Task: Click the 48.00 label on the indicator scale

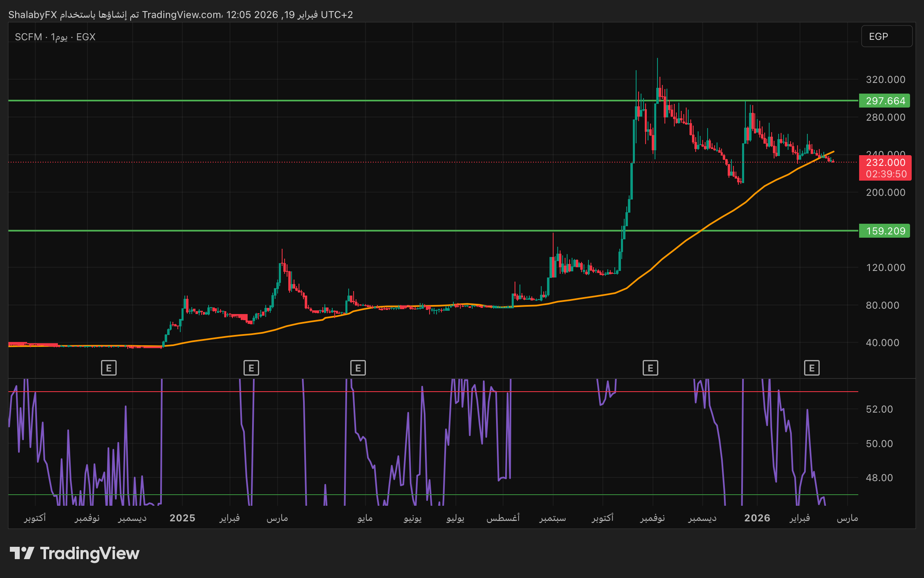Action: [879, 478]
